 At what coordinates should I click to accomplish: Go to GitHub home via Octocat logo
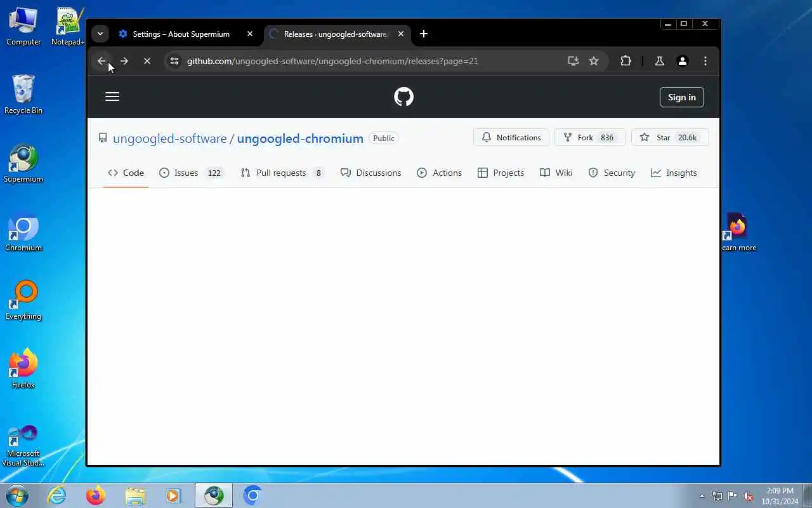(x=403, y=97)
